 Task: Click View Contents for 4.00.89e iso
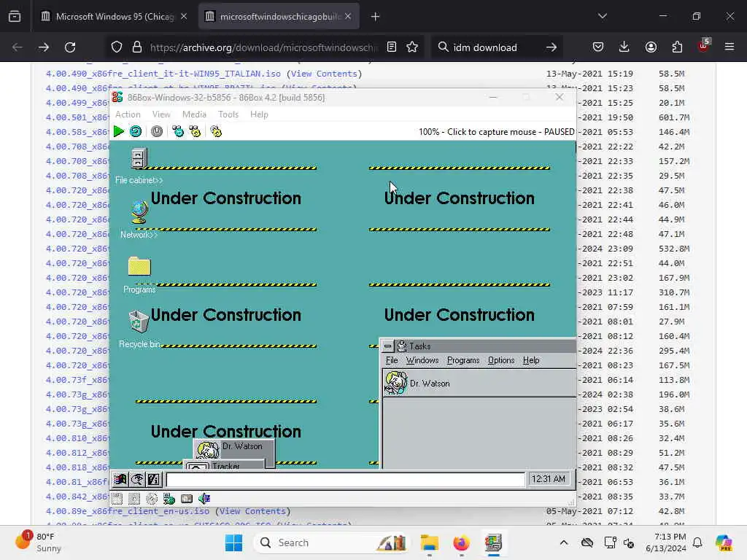tap(252, 511)
